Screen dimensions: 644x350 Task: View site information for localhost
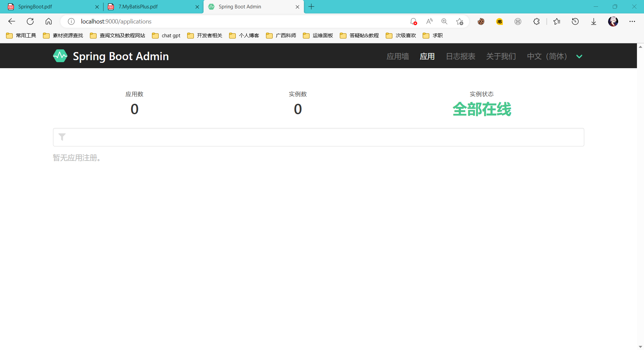coord(71,21)
